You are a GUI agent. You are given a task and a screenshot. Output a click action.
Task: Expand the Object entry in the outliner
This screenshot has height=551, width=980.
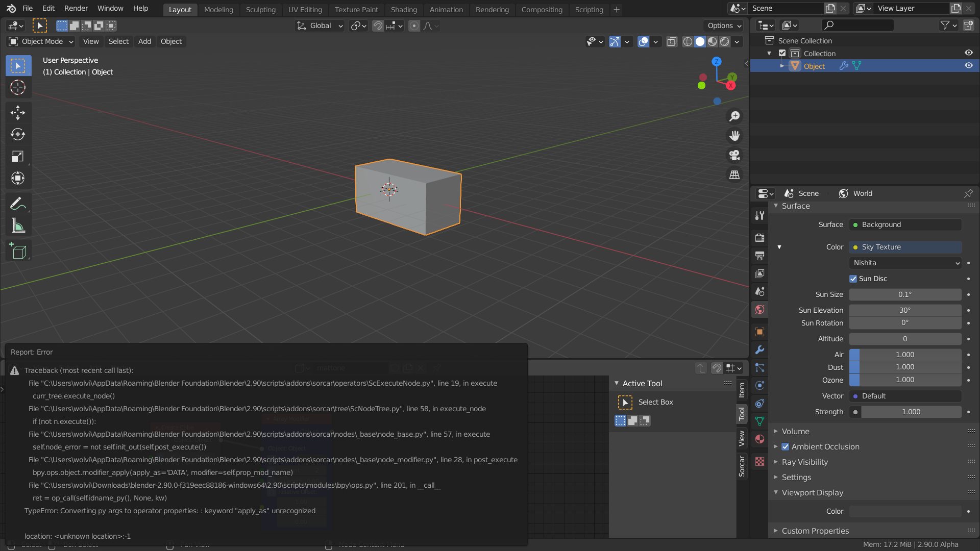782,66
